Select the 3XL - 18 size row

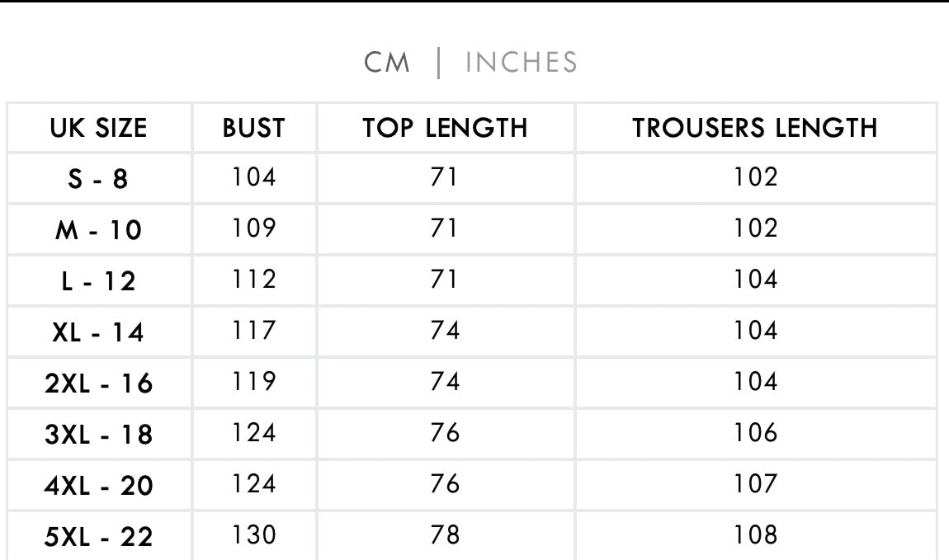point(99,435)
